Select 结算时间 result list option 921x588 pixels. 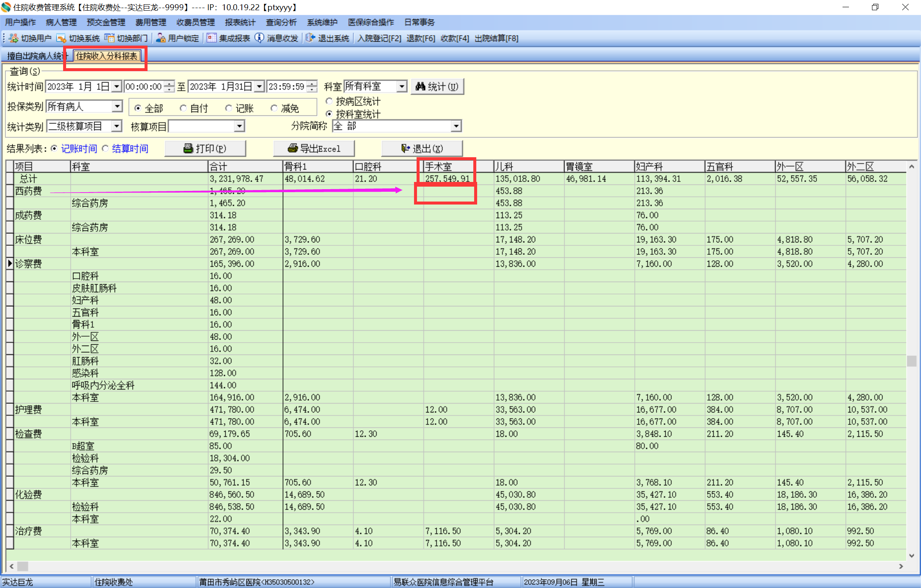105,149
